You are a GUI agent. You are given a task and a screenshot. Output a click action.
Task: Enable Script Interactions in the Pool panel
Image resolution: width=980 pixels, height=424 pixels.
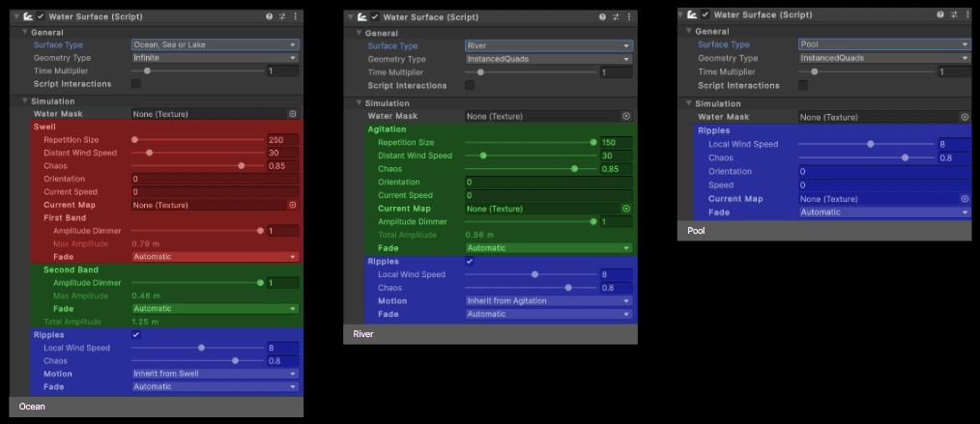click(804, 86)
